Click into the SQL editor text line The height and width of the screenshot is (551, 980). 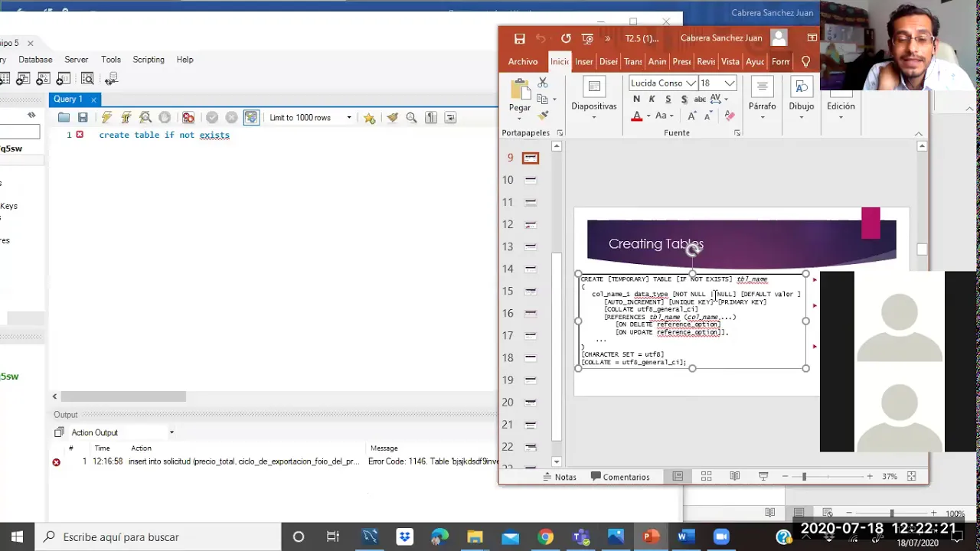(164, 135)
